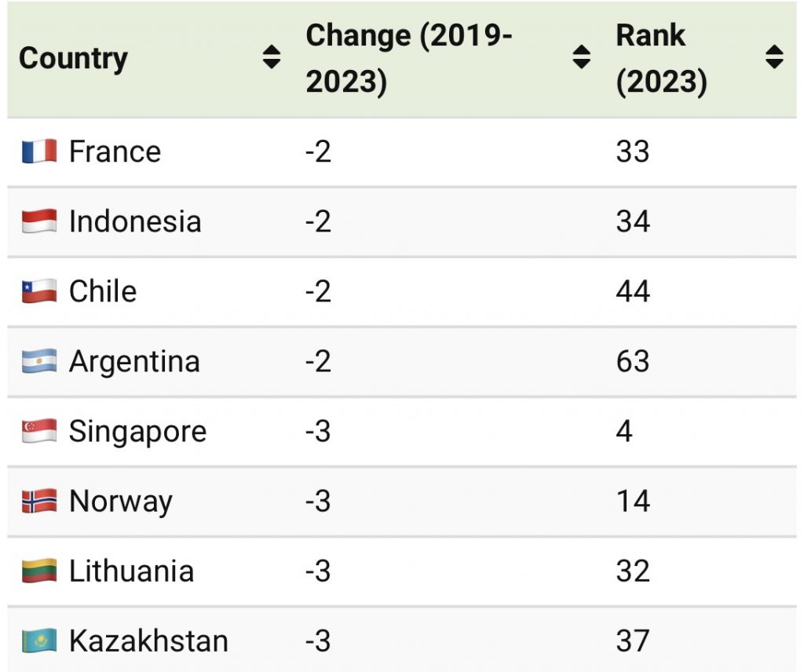
Task: Click the Singapore flag icon
Action: click(x=39, y=431)
